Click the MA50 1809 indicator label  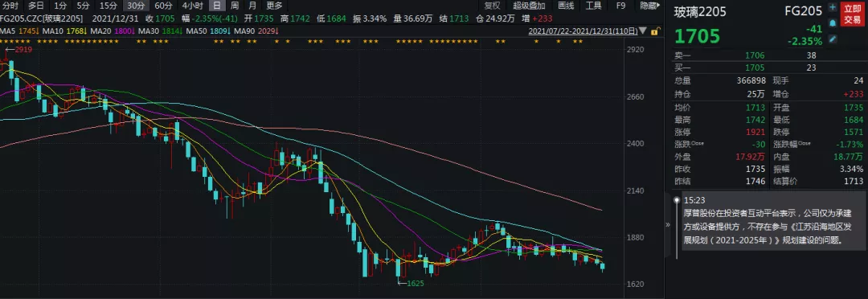[x=209, y=31]
